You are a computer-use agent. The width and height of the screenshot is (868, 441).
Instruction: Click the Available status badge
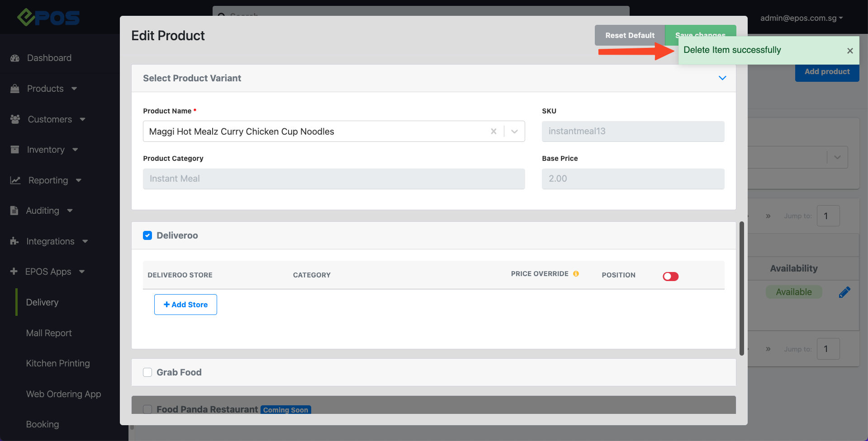[794, 292]
